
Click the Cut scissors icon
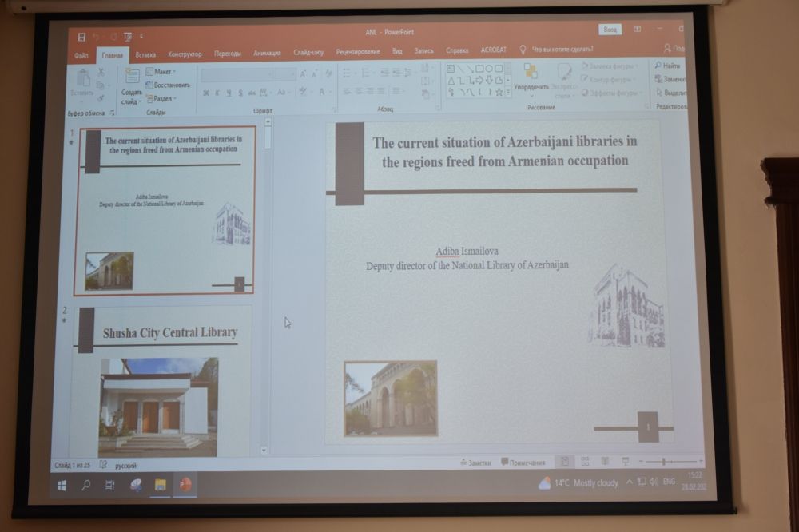click(x=101, y=73)
